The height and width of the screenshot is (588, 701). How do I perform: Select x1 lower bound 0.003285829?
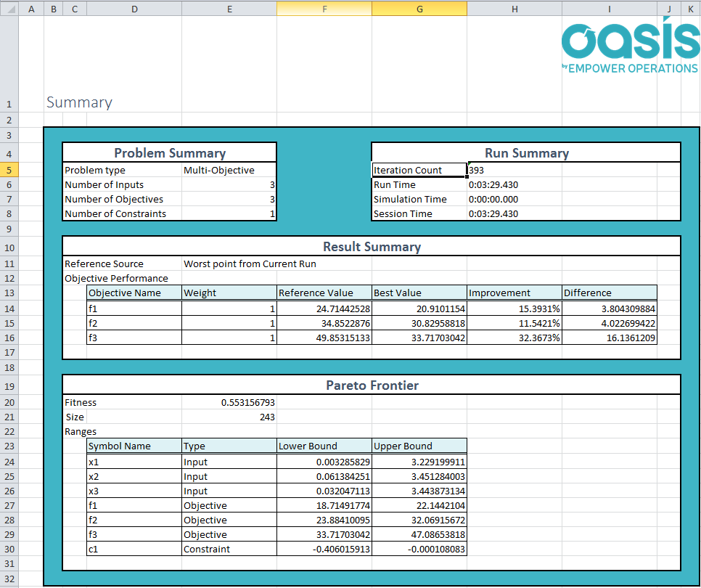(x=324, y=462)
